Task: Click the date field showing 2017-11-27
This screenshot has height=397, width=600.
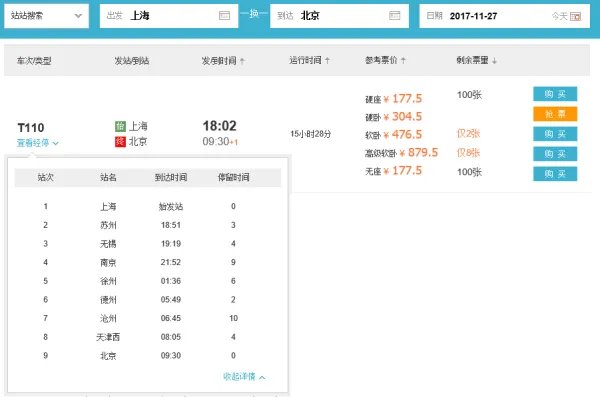Action: click(504, 16)
